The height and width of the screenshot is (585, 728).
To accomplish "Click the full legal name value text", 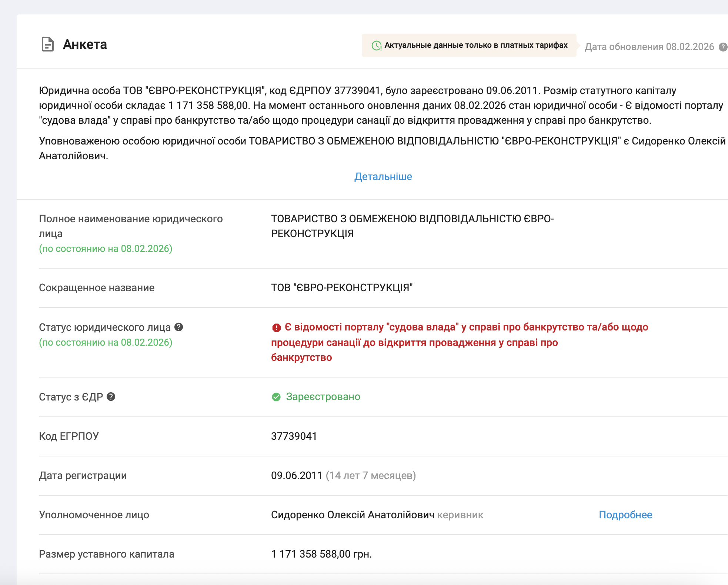I will pos(412,226).
